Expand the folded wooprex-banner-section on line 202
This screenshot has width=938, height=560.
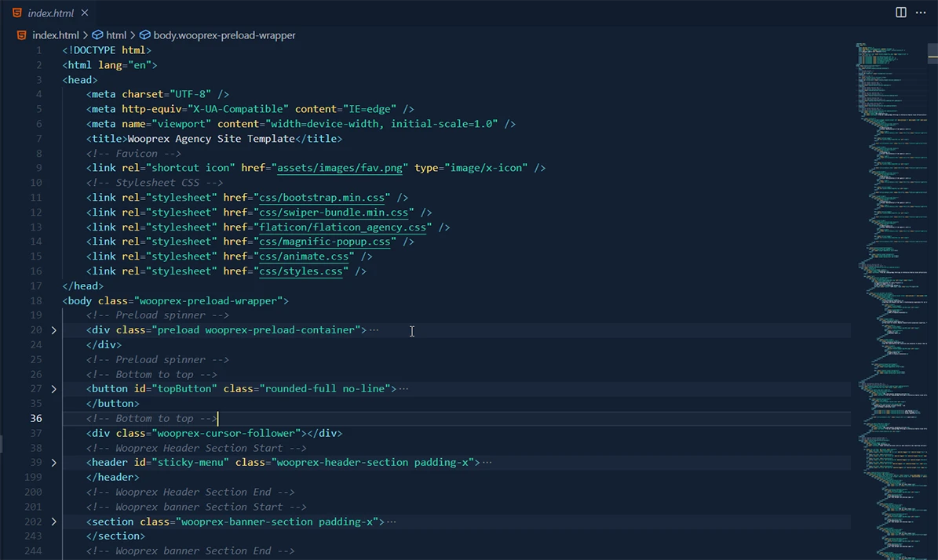pyautogui.click(x=53, y=521)
